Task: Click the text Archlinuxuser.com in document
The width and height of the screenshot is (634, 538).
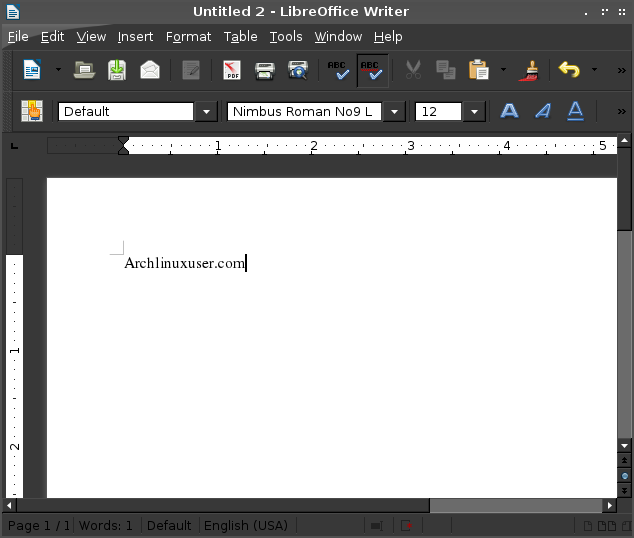Action: [x=185, y=263]
